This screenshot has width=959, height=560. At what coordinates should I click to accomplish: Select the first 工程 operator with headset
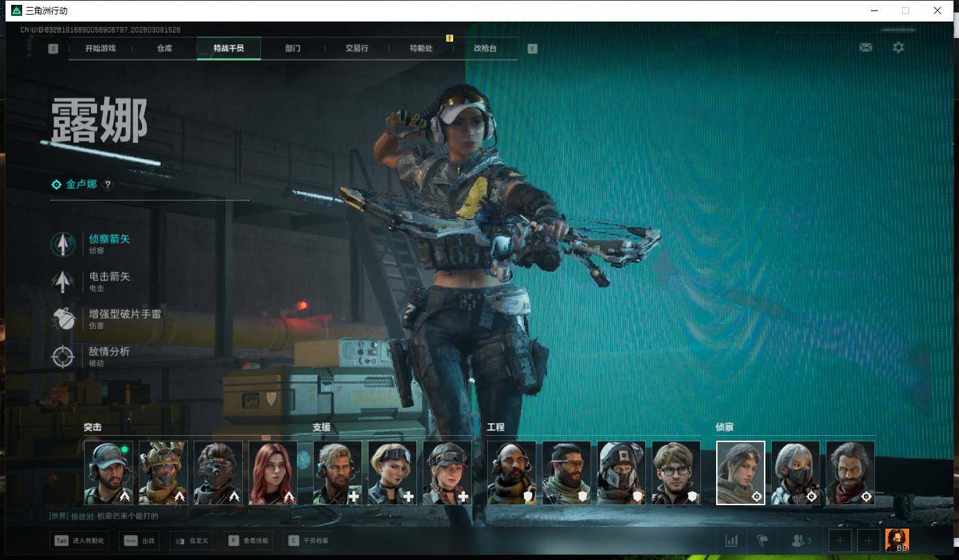(x=511, y=473)
